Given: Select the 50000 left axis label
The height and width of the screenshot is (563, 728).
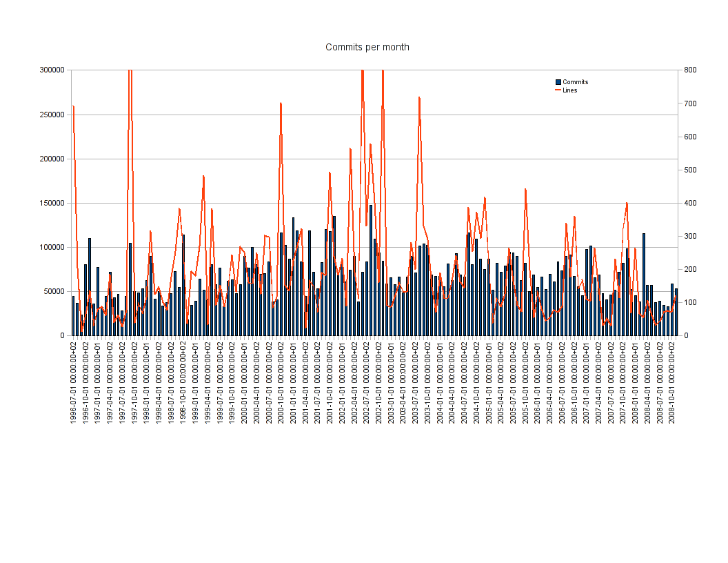Looking at the screenshot, I should click(x=52, y=291).
